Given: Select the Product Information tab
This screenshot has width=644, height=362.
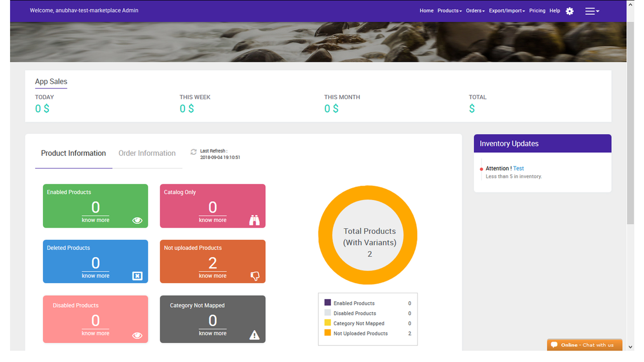Looking at the screenshot, I should (73, 153).
